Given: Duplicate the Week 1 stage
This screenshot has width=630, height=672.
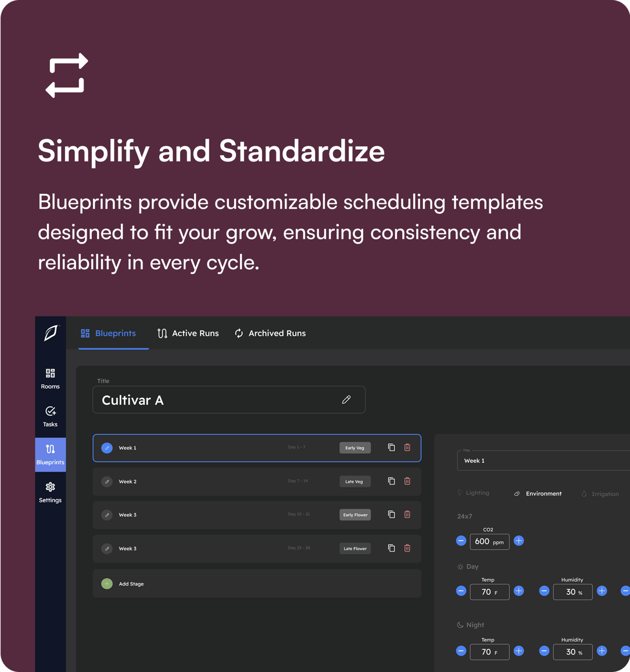Looking at the screenshot, I should 391,447.
